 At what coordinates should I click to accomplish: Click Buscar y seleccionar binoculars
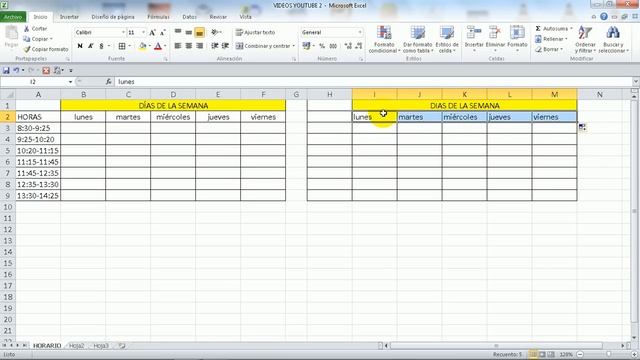click(x=613, y=33)
